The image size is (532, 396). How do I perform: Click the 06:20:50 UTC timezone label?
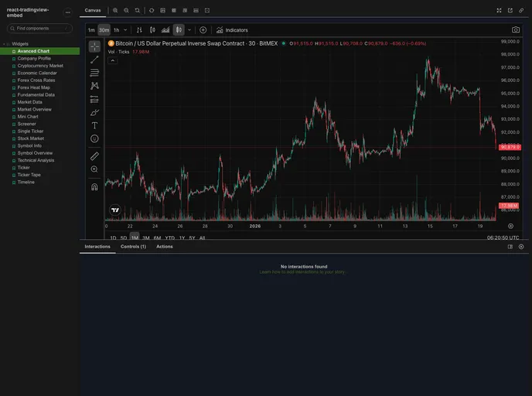(x=503, y=238)
